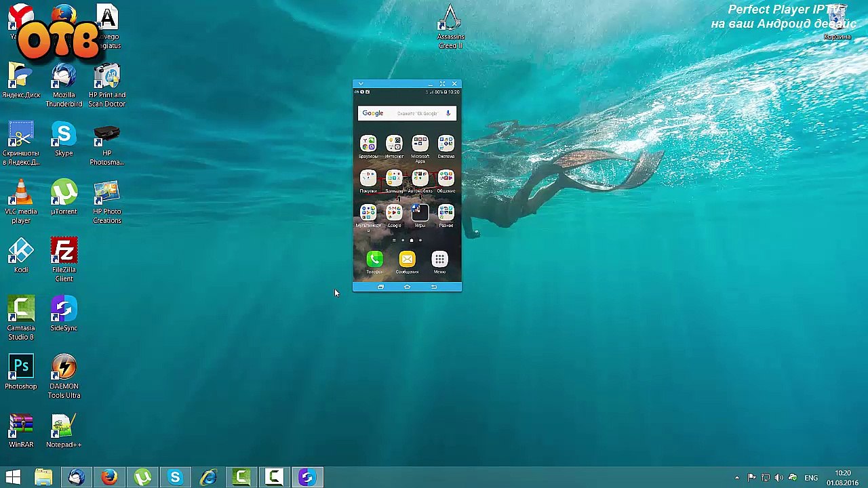
Task: Open the taskbar clock showing 10:20
Action: (x=842, y=478)
